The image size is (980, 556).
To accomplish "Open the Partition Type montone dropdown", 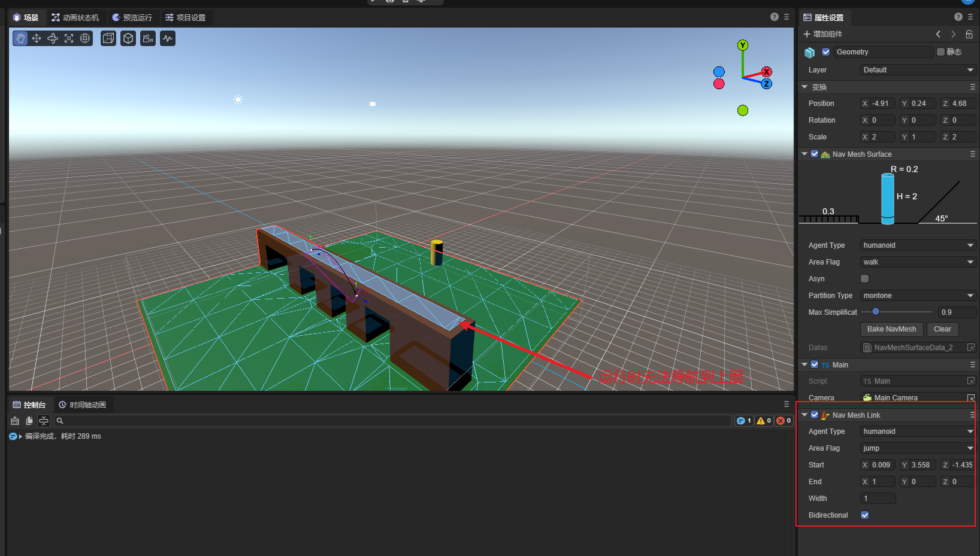I will [918, 296].
